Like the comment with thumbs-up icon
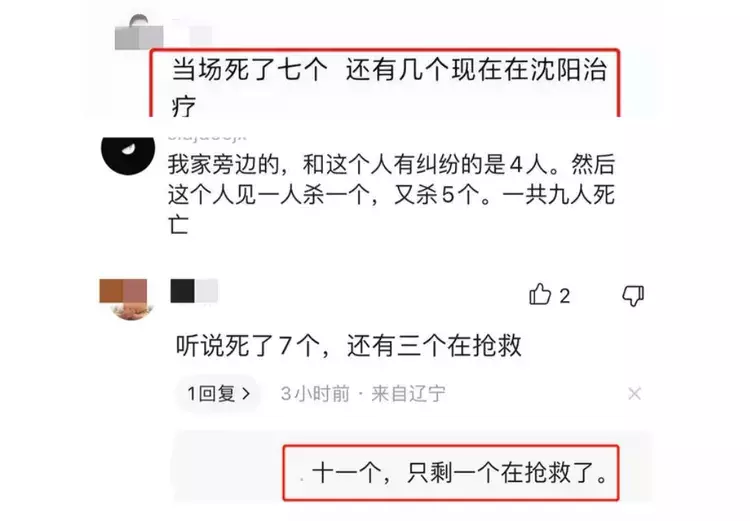This screenshot has height=521, width=750. click(540, 294)
